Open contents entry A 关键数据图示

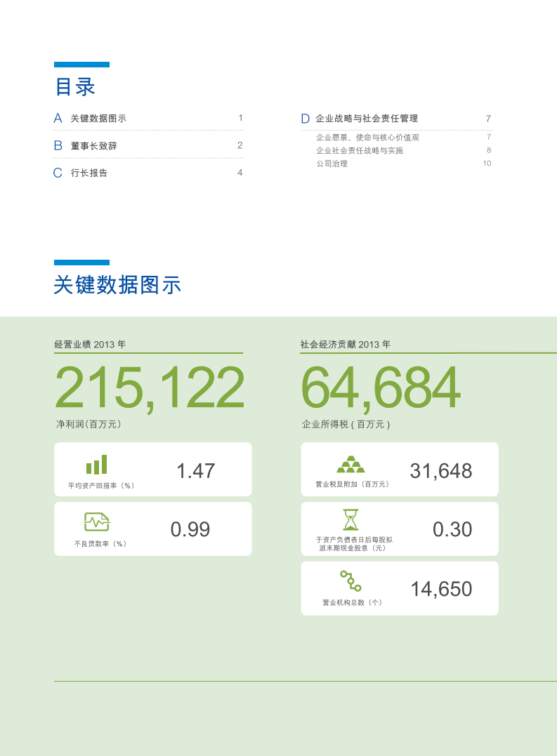click(x=148, y=118)
